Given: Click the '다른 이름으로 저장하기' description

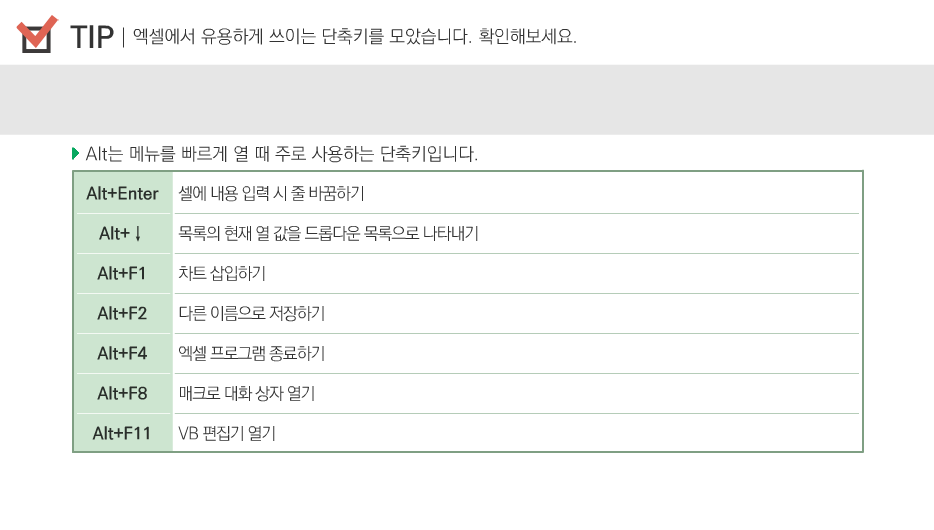Looking at the screenshot, I should coord(251,313).
